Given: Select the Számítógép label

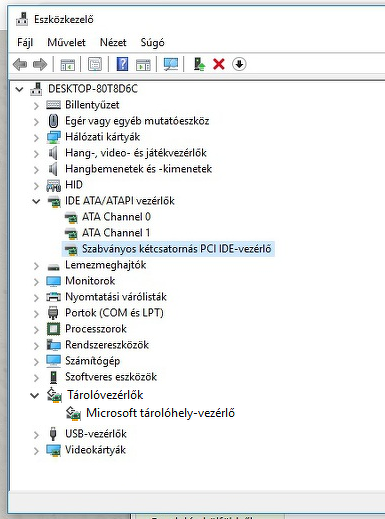Looking at the screenshot, I should (92, 361).
